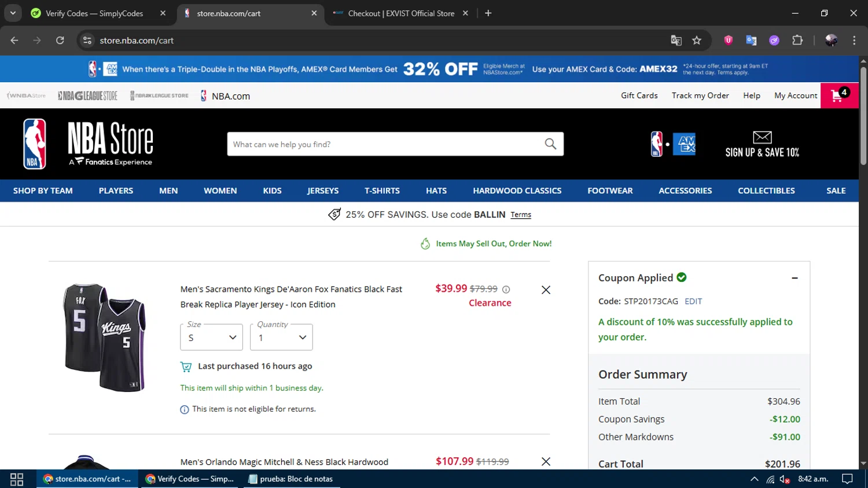Open the Help link
This screenshot has width=868, height=488.
click(752, 96)
